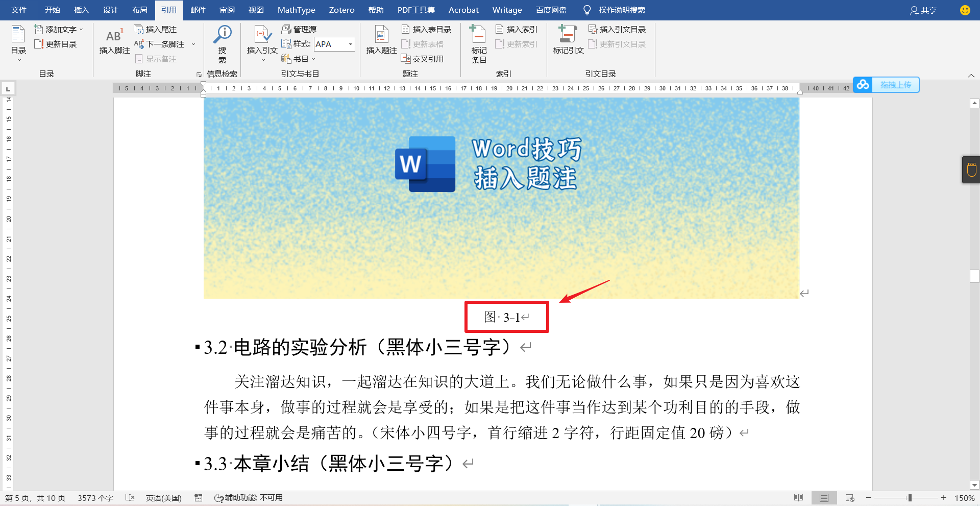Click 添加文字 in the 目录 group
The image size is (980, 506).
click(x=58, y=30)
